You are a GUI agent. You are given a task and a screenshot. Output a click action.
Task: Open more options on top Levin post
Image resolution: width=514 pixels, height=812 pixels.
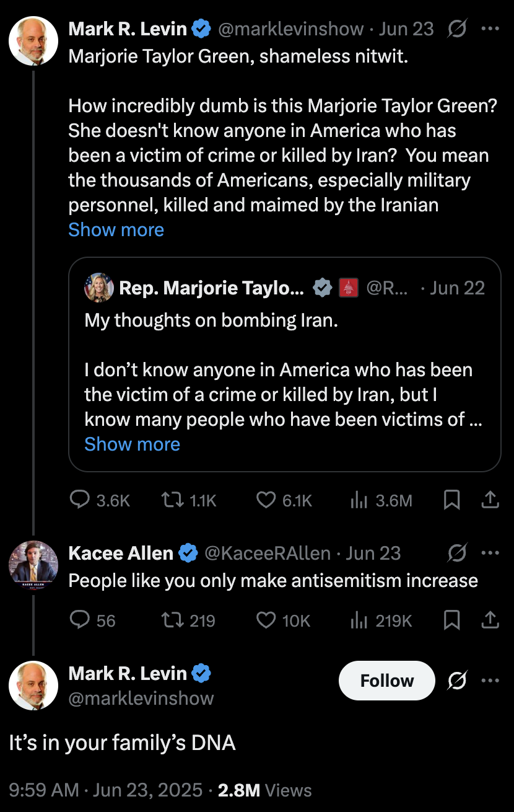490,29
